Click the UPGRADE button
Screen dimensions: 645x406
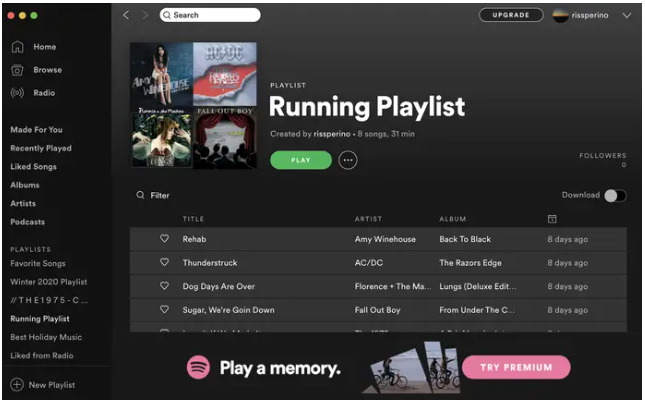511,15
